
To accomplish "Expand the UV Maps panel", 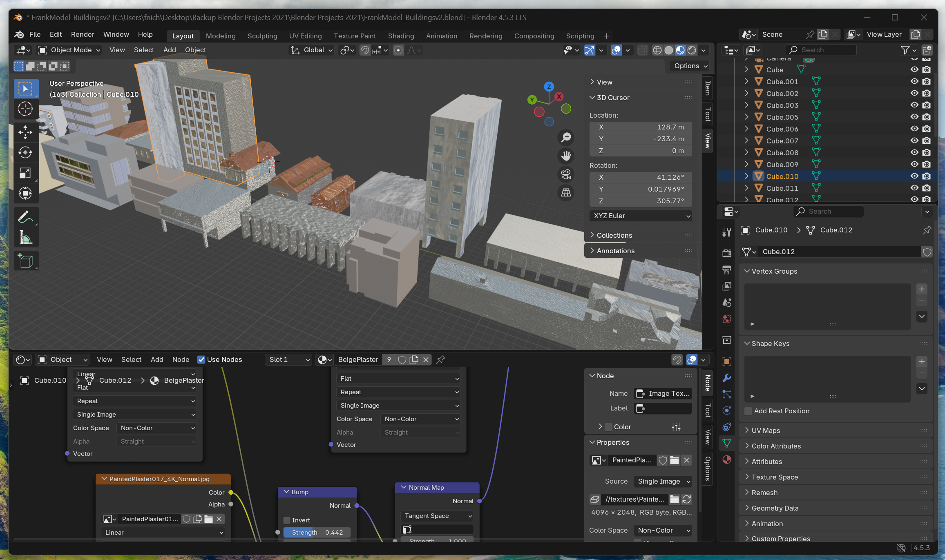I will coord(766,431).
